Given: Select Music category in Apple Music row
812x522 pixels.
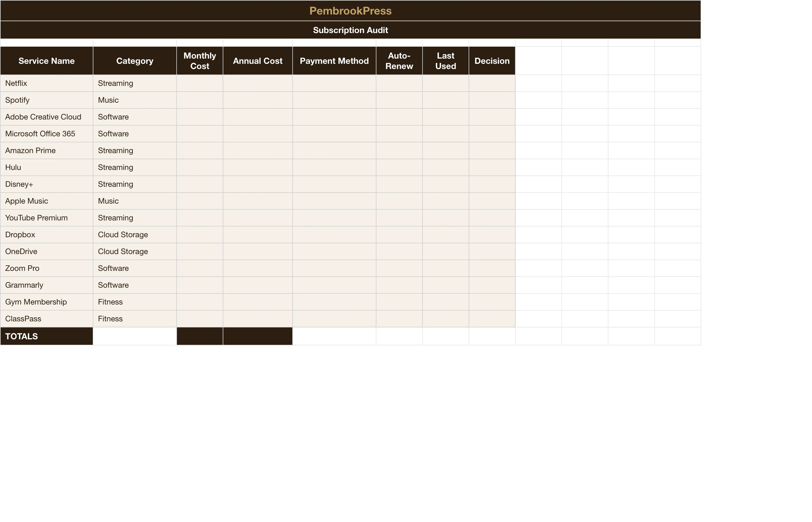Looking at the screenshot, I should (135, 201).
